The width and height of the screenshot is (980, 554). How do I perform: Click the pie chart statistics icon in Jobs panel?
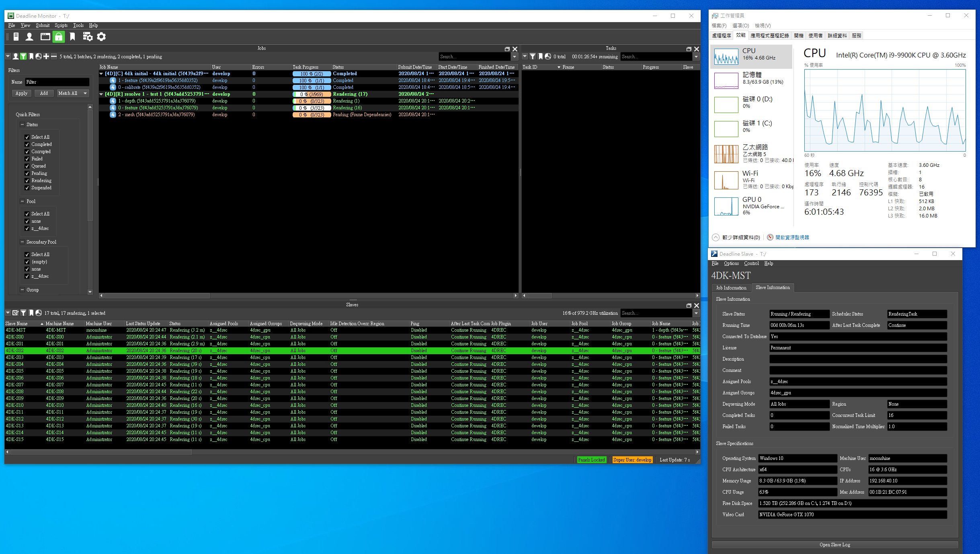point(38,56)
